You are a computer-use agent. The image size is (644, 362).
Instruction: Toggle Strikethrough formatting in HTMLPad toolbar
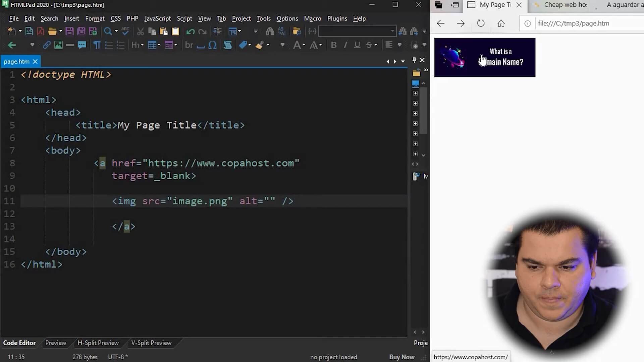pyautogui.click(x=369, y=45)
